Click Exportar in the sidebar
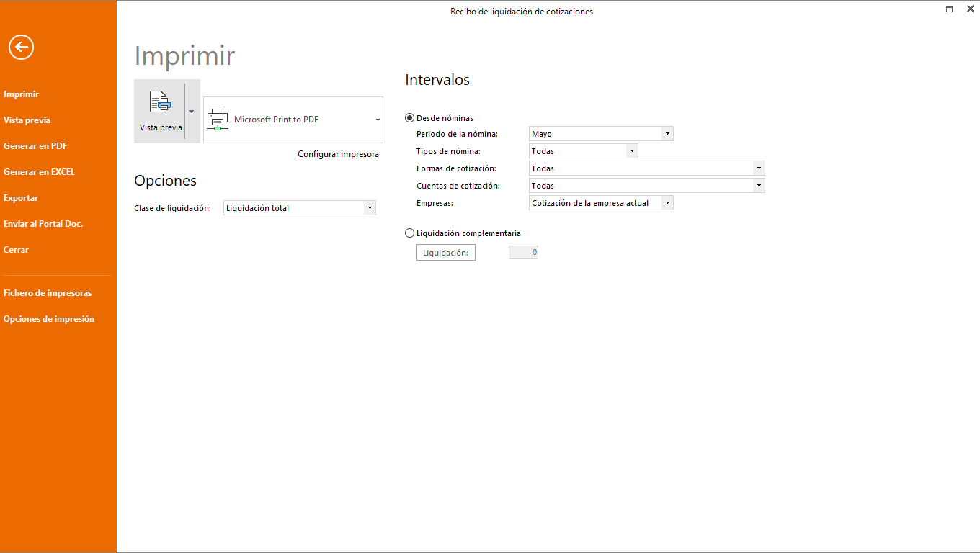The image size is (980, 553). tap(21, 198)
